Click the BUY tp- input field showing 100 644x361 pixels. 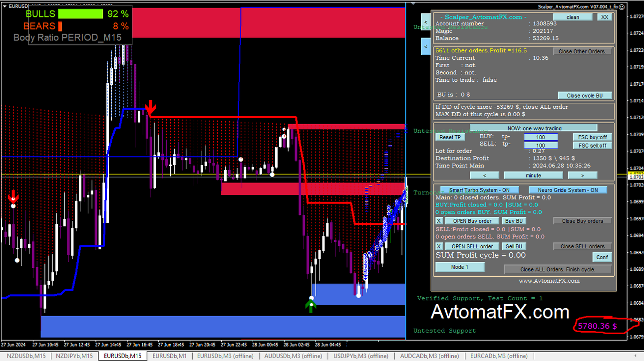point(541,137)
